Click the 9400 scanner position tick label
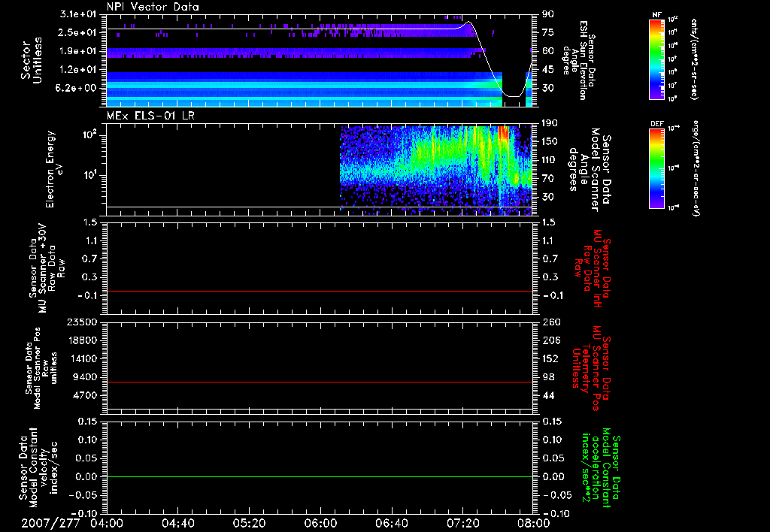Viewport: 770px width, 532px height. click(84, 377)
